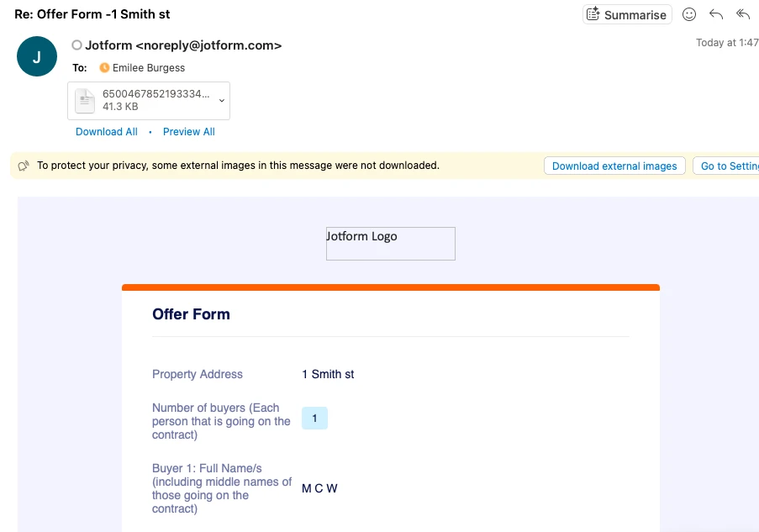Viewport: 759px width, 532px height.
Task: Expand the attachment options chevron
Action: tap(221, 100)
